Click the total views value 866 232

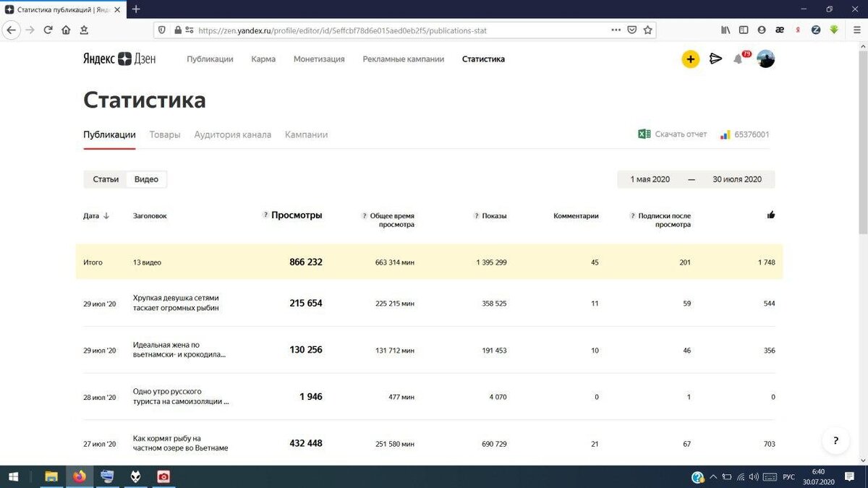306,262
